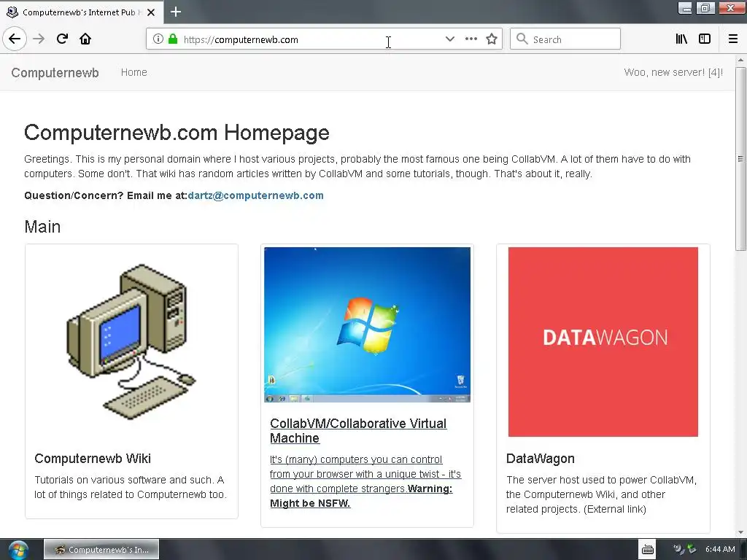Viewport: 747px width, 560px height.
Task: Open the page actions three-dot menu
Action: (x=471, y=39)
